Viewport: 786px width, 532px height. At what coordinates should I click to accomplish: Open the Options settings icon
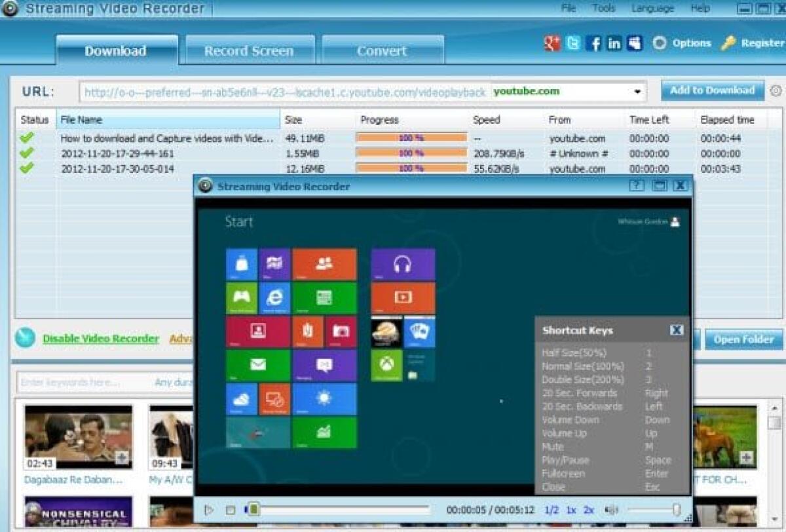(x=661, y=43)
